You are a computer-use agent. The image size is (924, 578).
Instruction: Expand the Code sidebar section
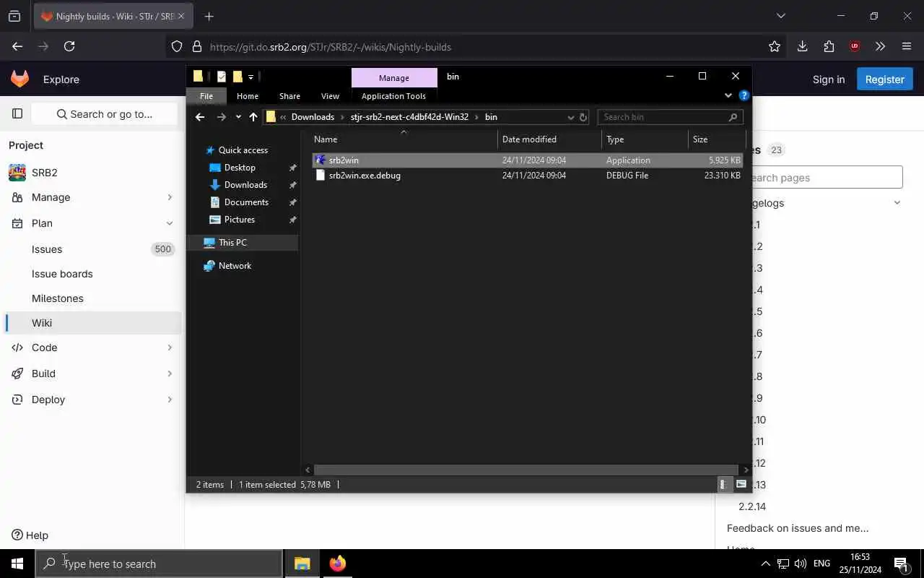(170, 348)
